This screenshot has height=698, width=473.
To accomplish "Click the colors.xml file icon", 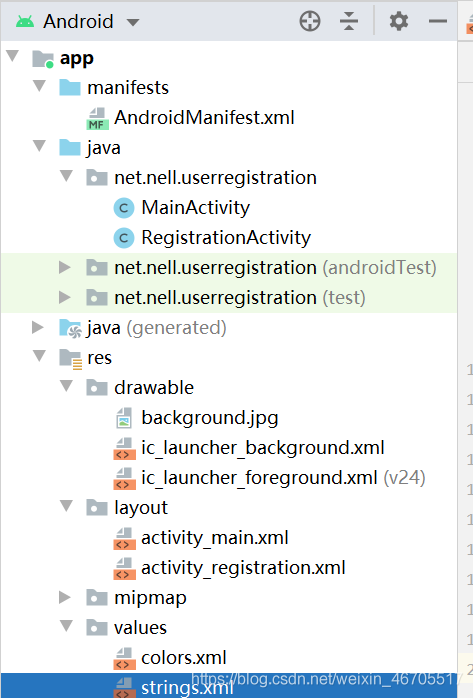I will click(124, 658).
